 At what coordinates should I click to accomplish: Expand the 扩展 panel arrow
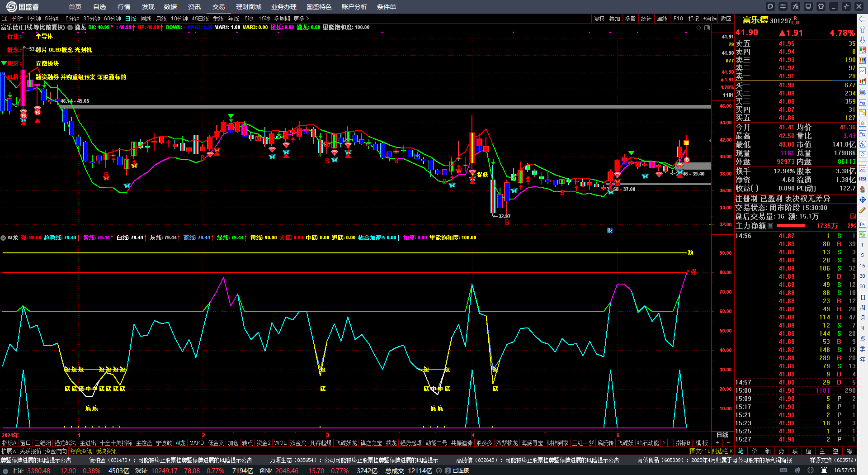tap(9, 451)
